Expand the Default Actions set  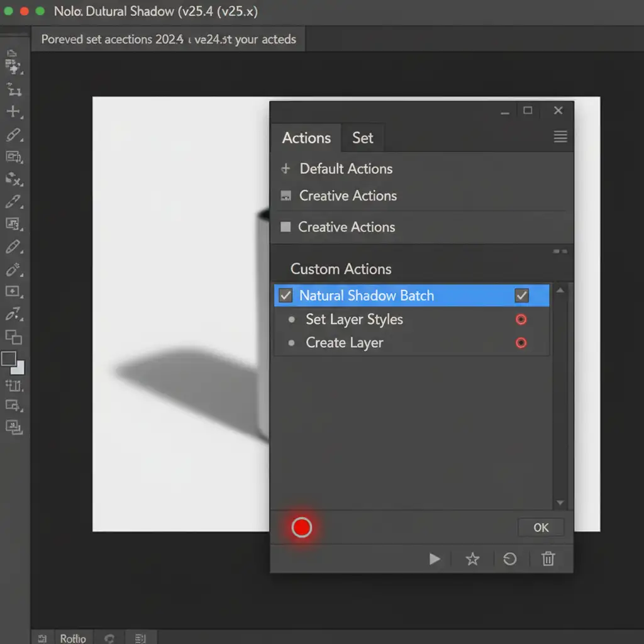coord(286,169)
